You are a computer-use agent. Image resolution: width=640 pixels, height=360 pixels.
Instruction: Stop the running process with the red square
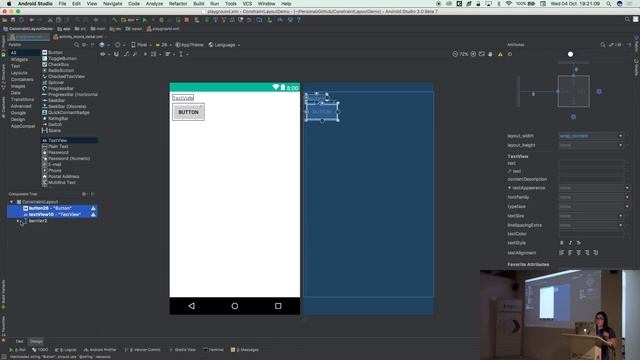click(187, 20)
